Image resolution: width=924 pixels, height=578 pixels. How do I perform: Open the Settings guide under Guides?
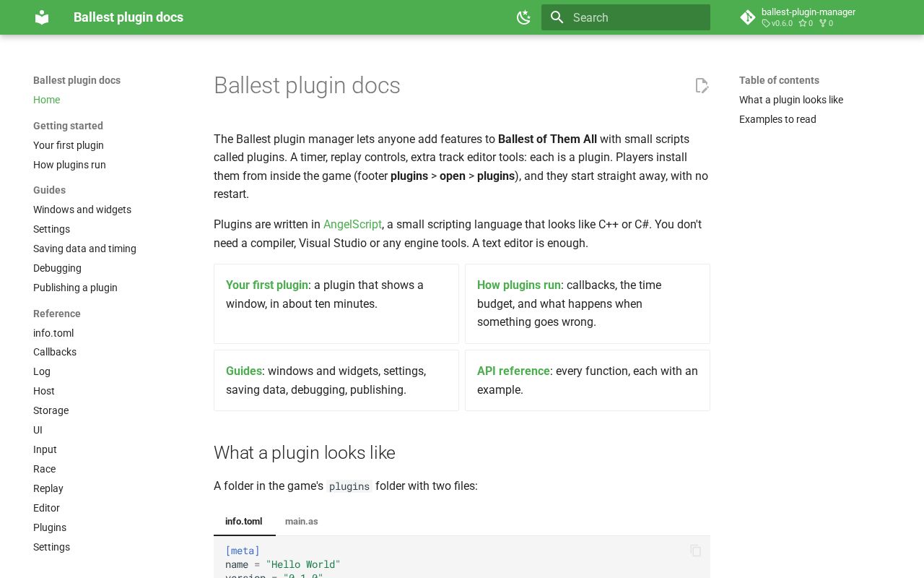(52, 229)
